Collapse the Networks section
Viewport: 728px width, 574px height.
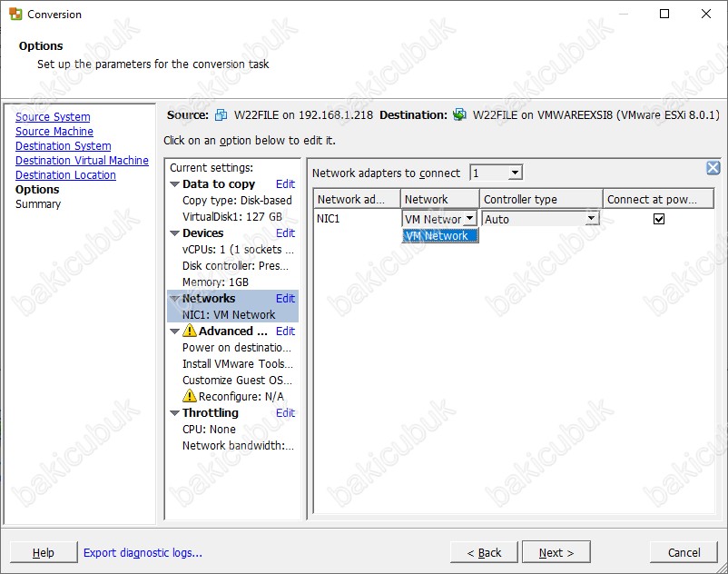click(174, 299)
